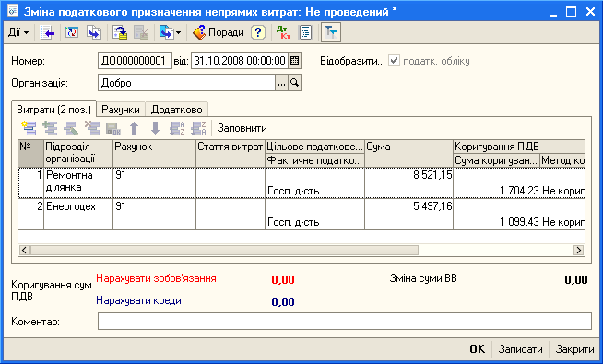603x364 pixels.
Task: Click Закрити button
Action: pyautogui.click(x=575, y=349)
